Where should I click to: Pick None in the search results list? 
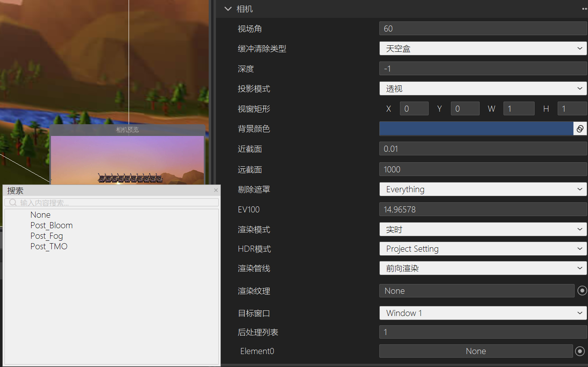pyautogui.click(x=40, y=215)
